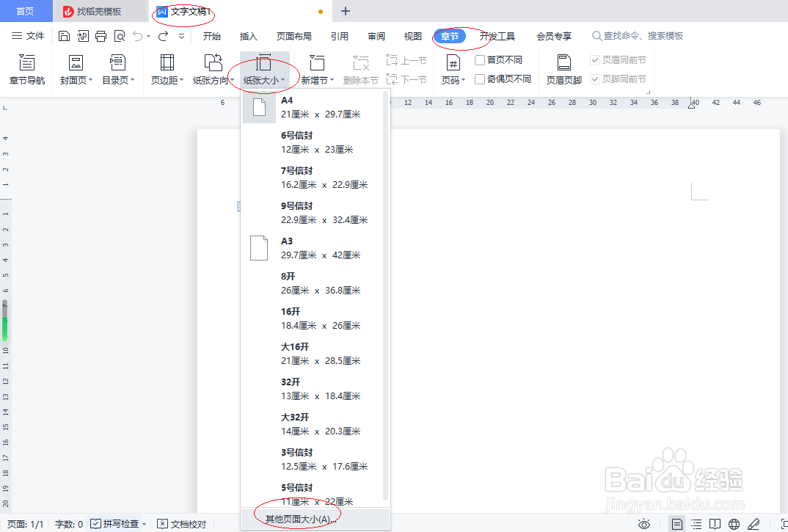Click the 页面: 1/1 status indicator

[x=25, y=524]
